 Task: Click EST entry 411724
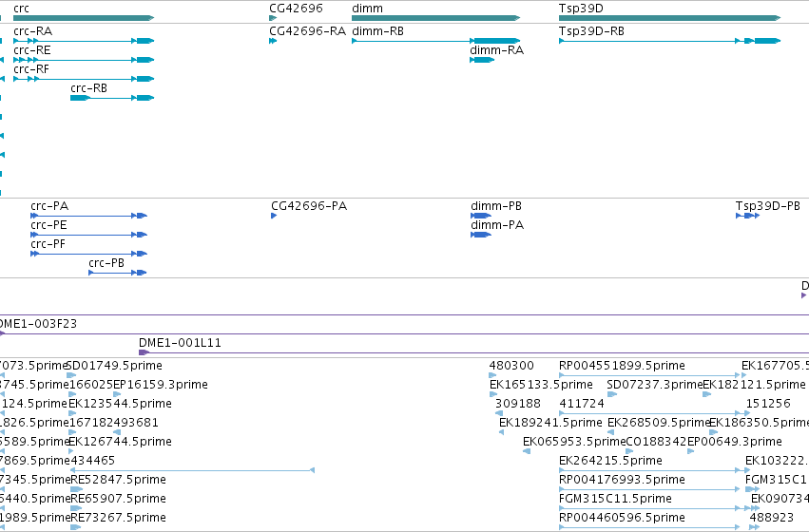582,404
